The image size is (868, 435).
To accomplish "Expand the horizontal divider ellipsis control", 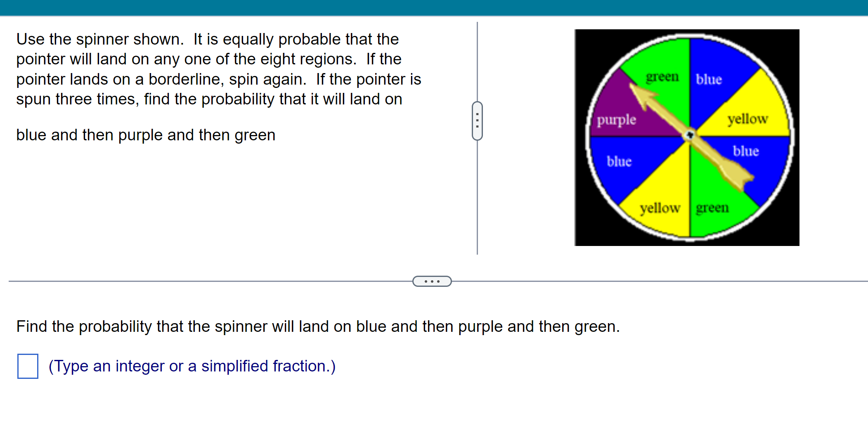I will [x=432, y=281].
